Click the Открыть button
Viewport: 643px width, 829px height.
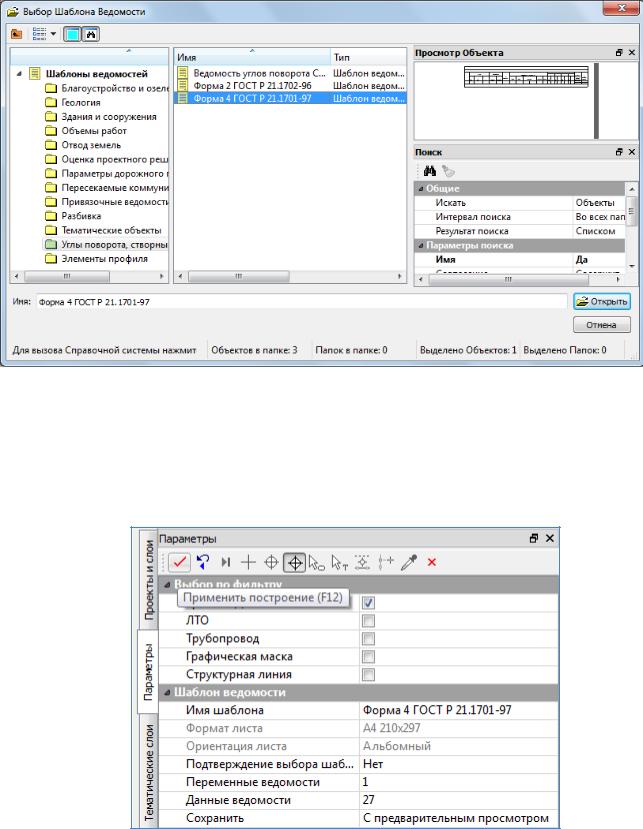pos(602,301)
